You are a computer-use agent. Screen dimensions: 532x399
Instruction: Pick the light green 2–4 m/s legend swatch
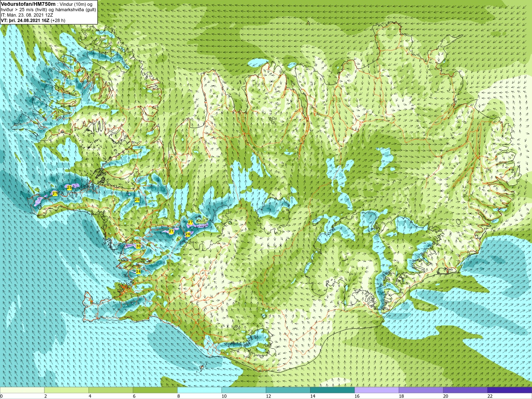[66, 390]
